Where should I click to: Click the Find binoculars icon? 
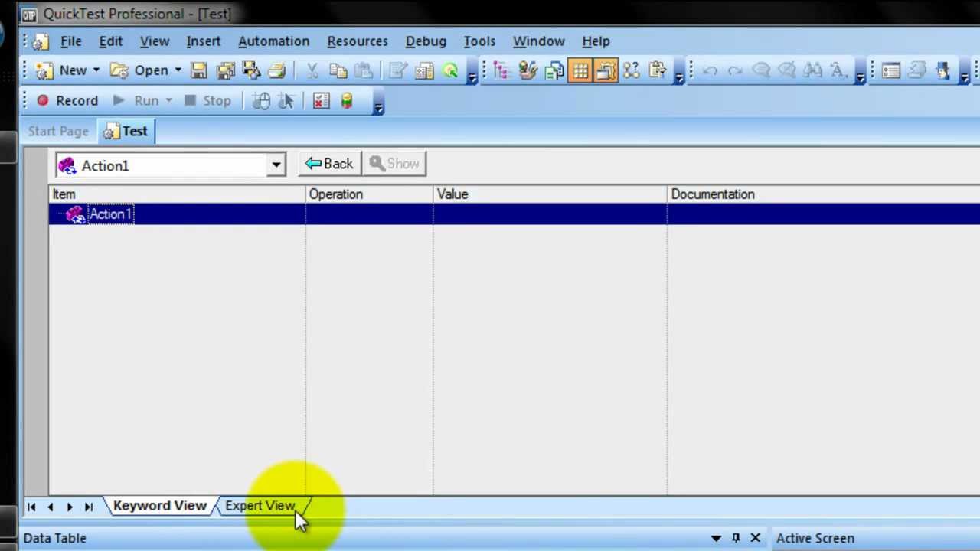(x=813, y=70)
